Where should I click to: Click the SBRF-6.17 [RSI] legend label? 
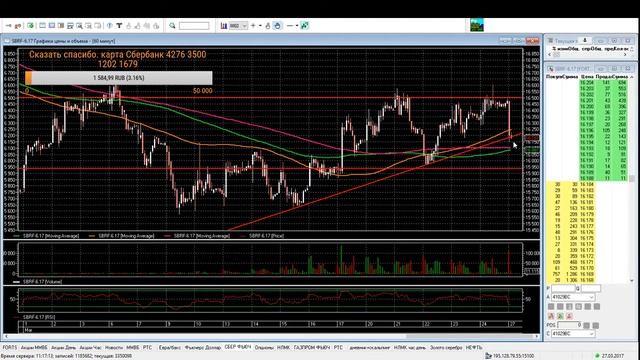[39, 317]
